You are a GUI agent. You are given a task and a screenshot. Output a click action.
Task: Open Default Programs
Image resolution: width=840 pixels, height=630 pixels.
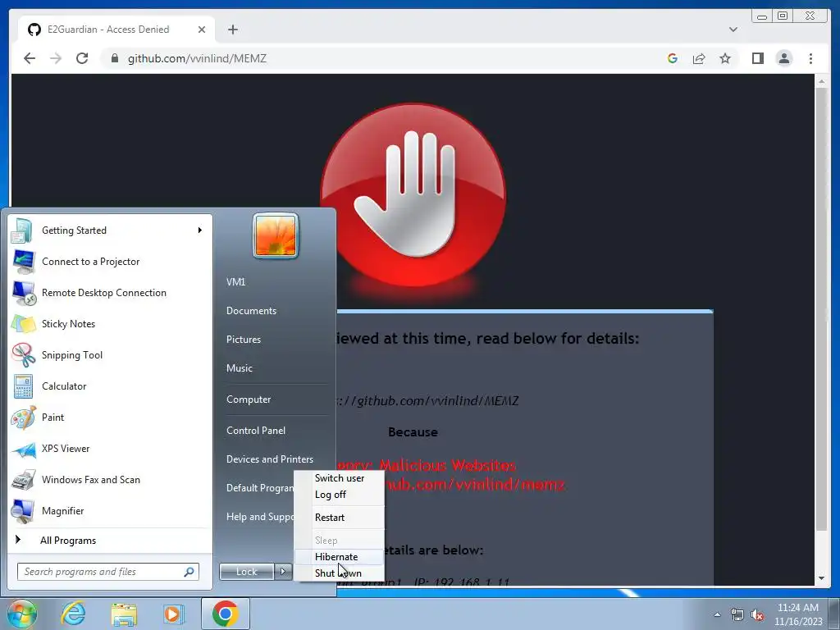pyautogui.click(x=259, y=488)
